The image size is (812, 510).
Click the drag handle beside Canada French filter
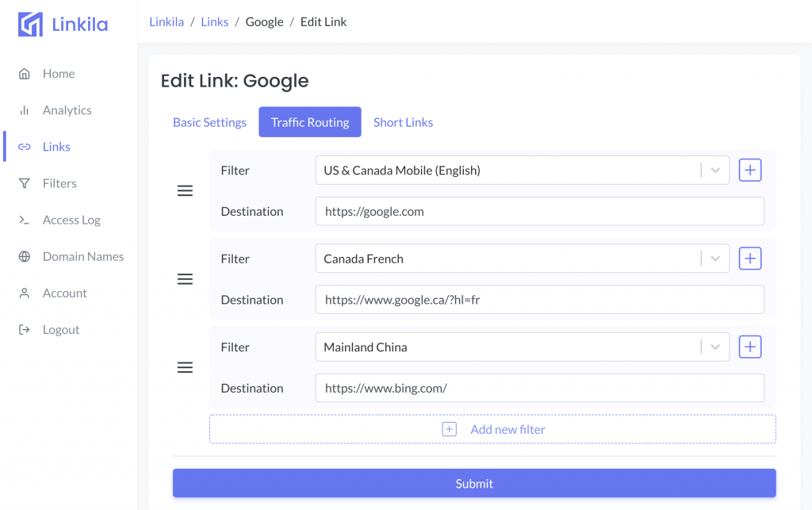[x=185, y=278]
